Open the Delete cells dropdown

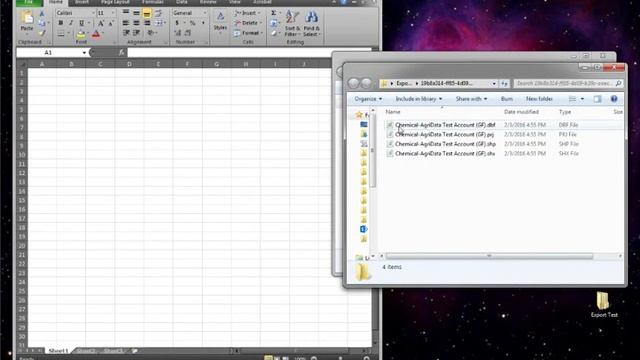point(248,23)
